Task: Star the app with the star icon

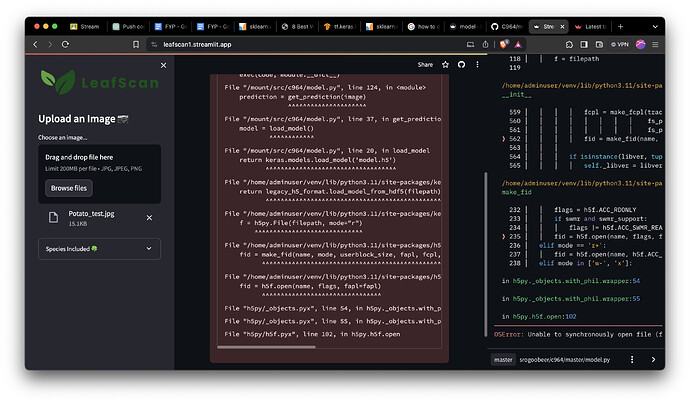Action: click(x=445, y=65)
